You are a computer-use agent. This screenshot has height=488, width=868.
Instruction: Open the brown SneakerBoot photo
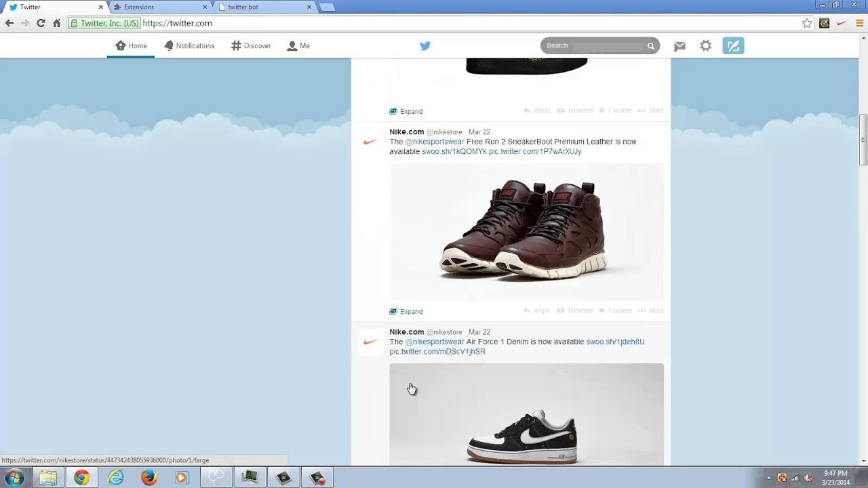[526, 232]
